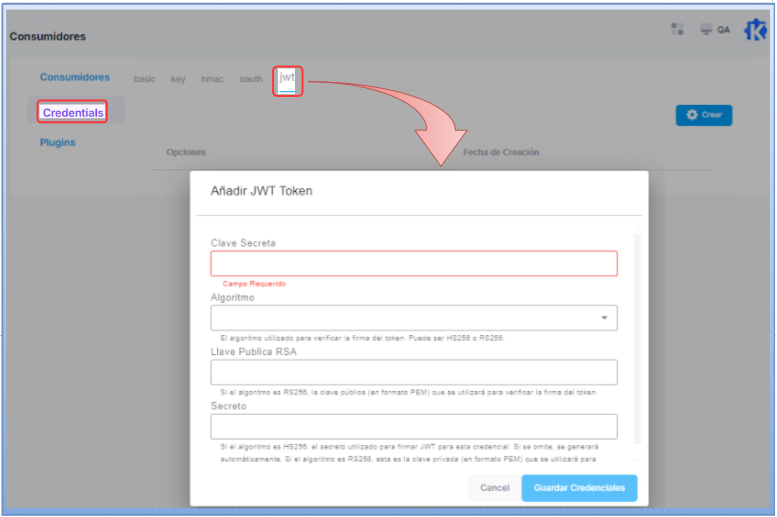This screenshot has width=777, height=517.
Task: Select the jwt credentials tab
Action: pyautogui.click(x=287, y=78)
